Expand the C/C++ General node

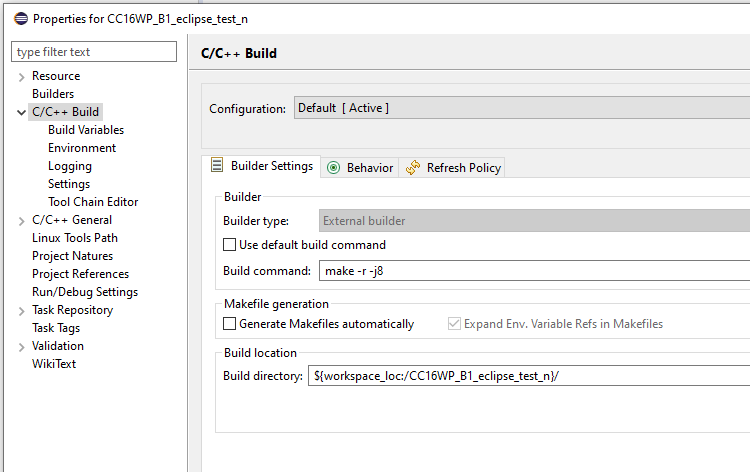coord(21,220)
